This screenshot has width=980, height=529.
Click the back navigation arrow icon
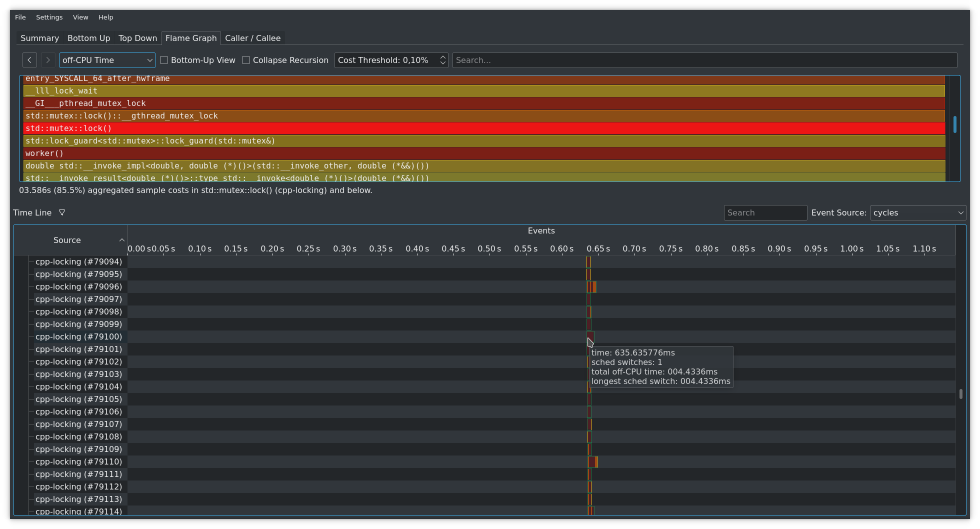coord(29,60)
